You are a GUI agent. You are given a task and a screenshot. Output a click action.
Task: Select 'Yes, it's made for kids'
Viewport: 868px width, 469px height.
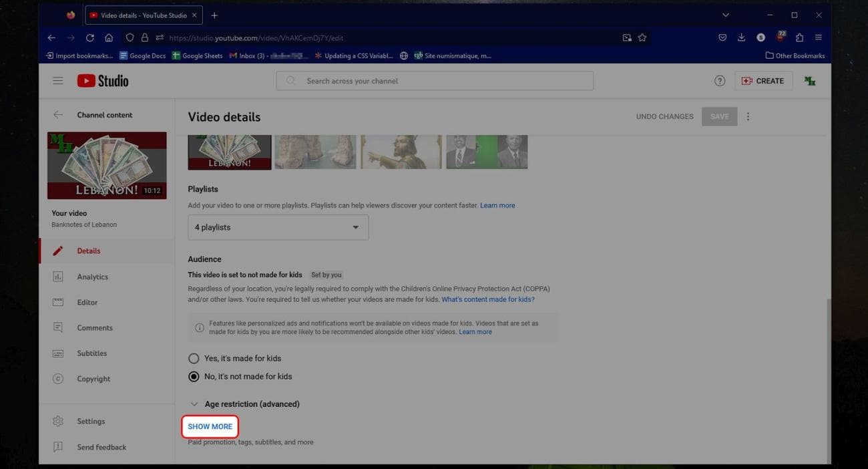[x=194, y=358]
